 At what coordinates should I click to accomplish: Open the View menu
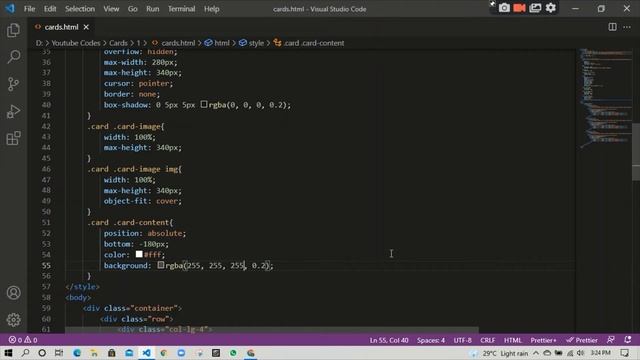(x=111, y=9)
